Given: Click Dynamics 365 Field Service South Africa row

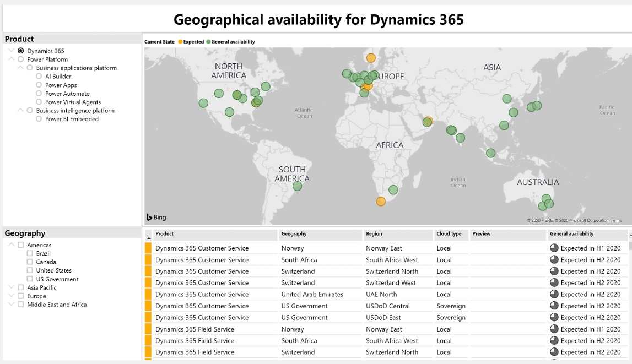Looking at the screenshot, I should click(x=386, y=341).
